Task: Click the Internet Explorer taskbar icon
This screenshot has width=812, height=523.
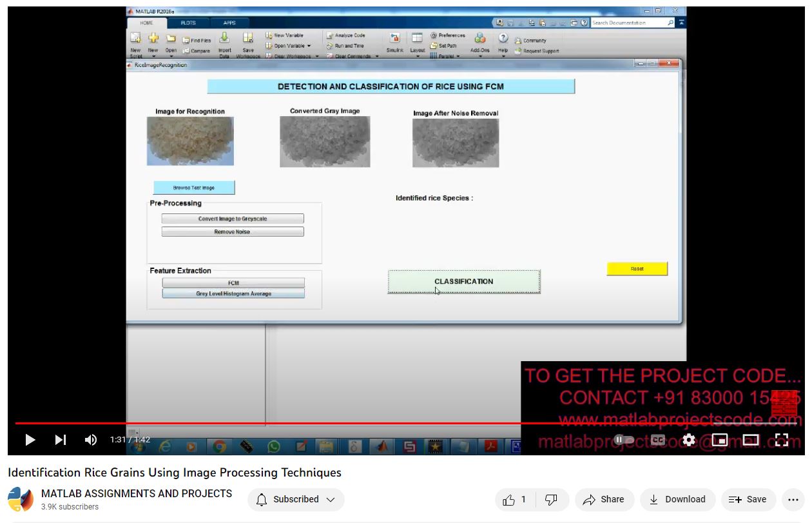Action: [x=164, y=446]
